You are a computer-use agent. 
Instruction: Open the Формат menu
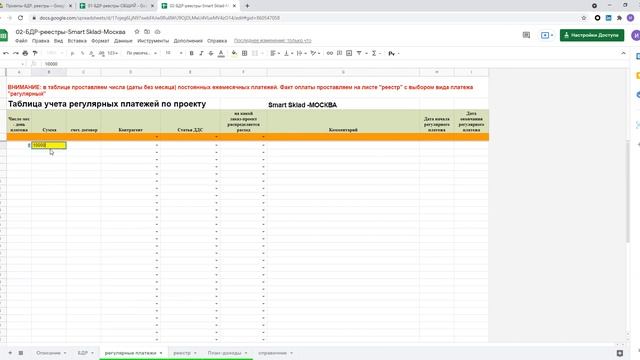100,41
